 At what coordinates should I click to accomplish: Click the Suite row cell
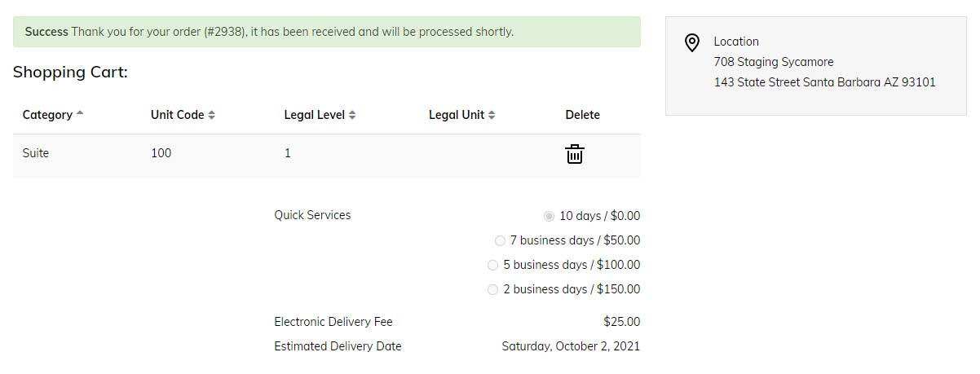click(x=36, y=153)
